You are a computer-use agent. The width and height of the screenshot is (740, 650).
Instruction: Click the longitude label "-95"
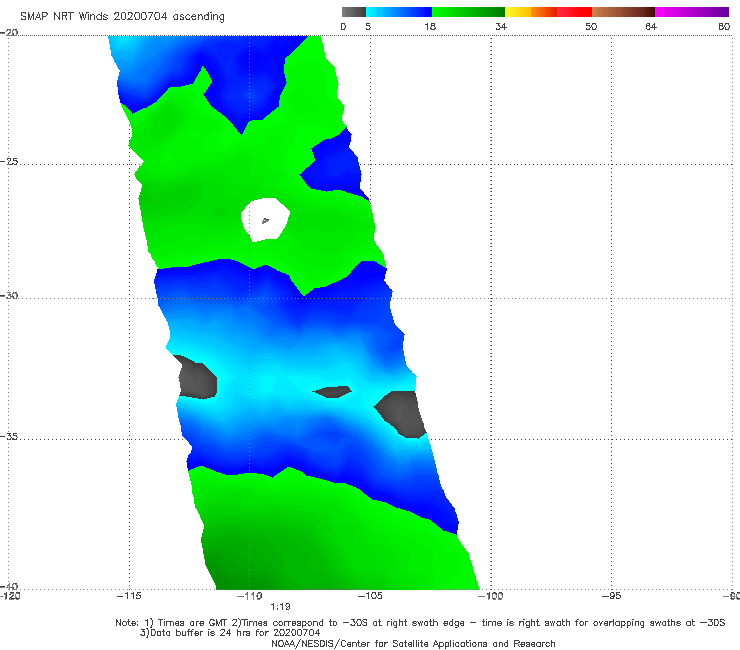[611, 596]
